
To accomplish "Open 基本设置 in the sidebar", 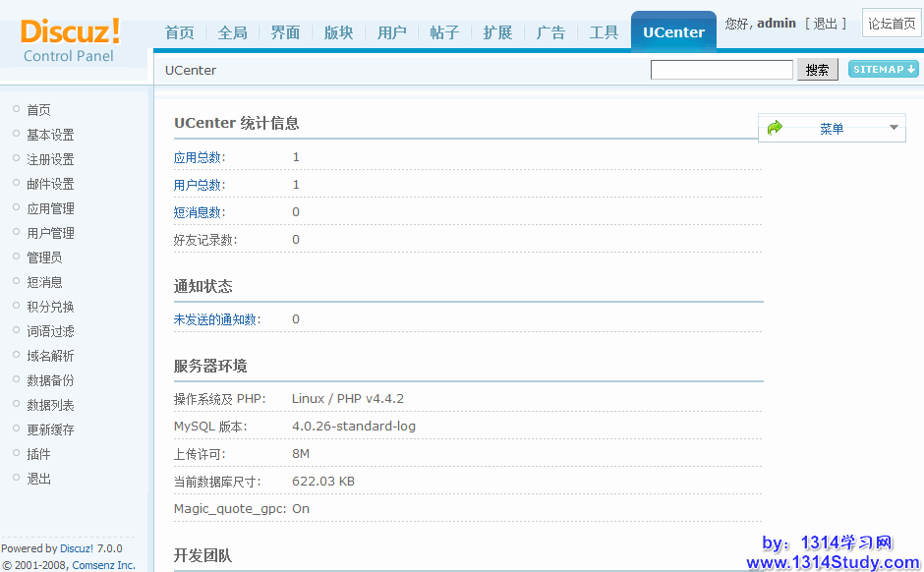I will click(x=50, y=135).
